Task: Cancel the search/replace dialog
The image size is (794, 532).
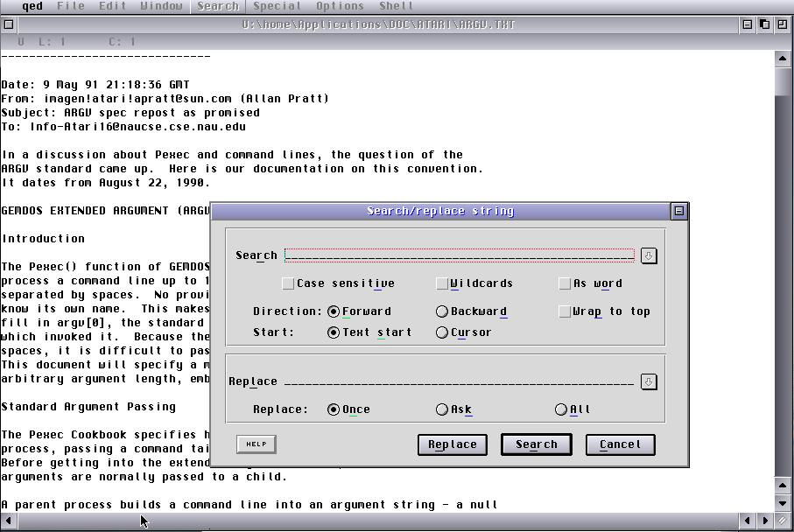Action: tap(620, 444)
